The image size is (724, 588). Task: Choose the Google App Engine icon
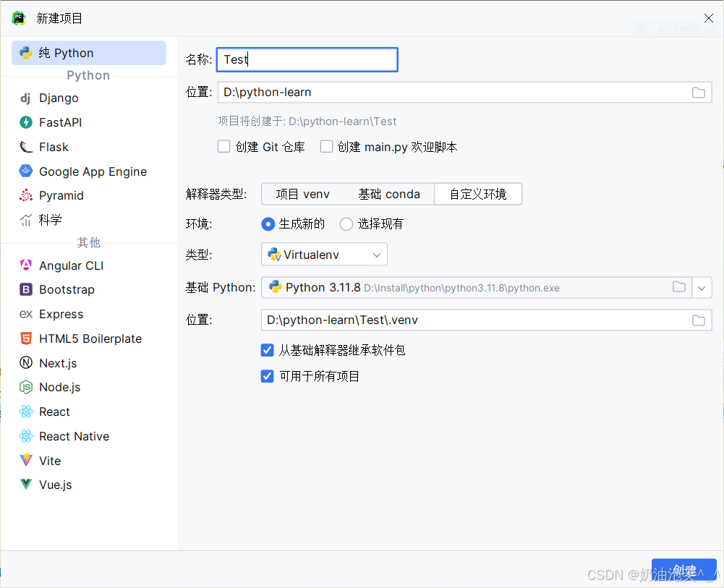click(x=26, y=171)
